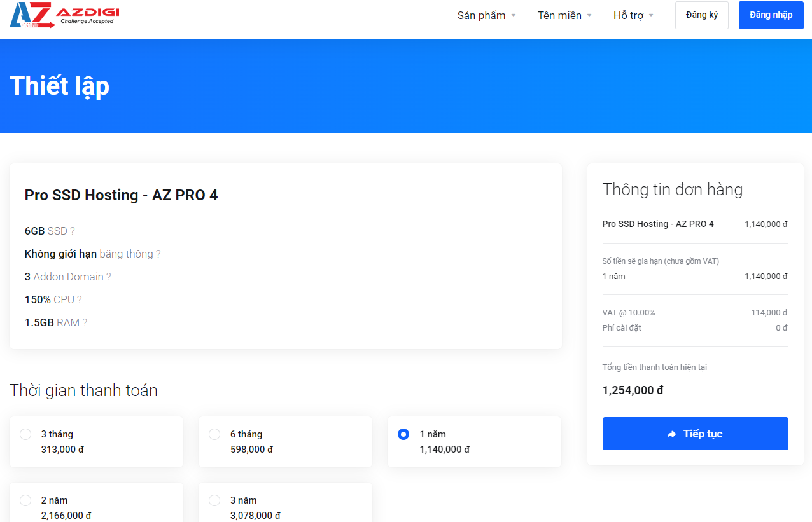This screenshot has height=522, width=812.
Task: Select the 3 năm billing option
Action: (285, 502)
